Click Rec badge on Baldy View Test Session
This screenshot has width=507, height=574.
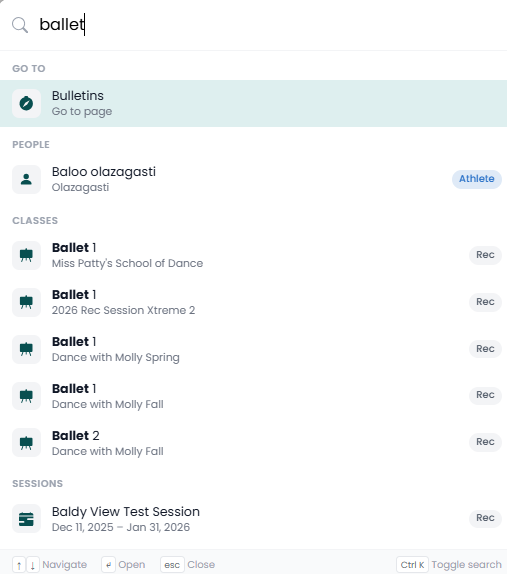click(x=485, y=518)
